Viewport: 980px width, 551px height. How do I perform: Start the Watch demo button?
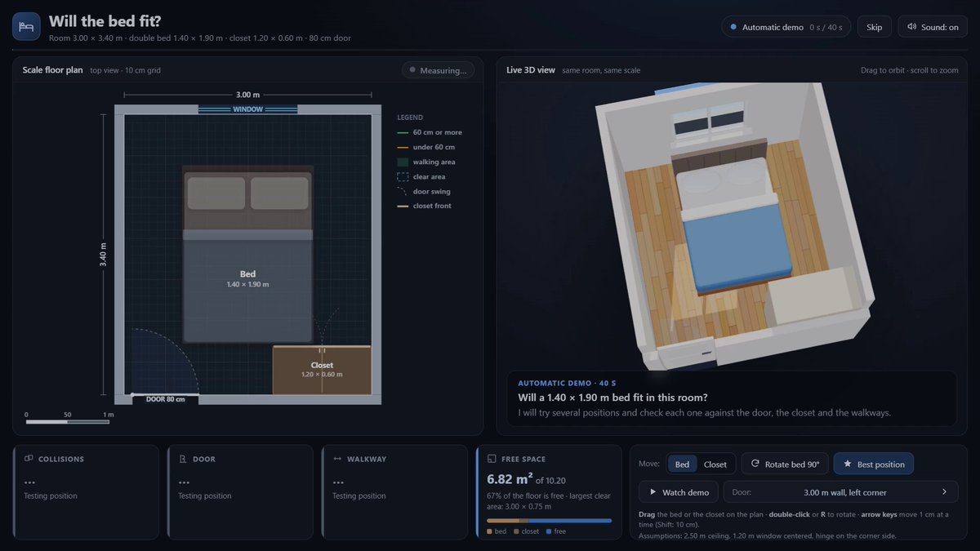pos(679,492)
